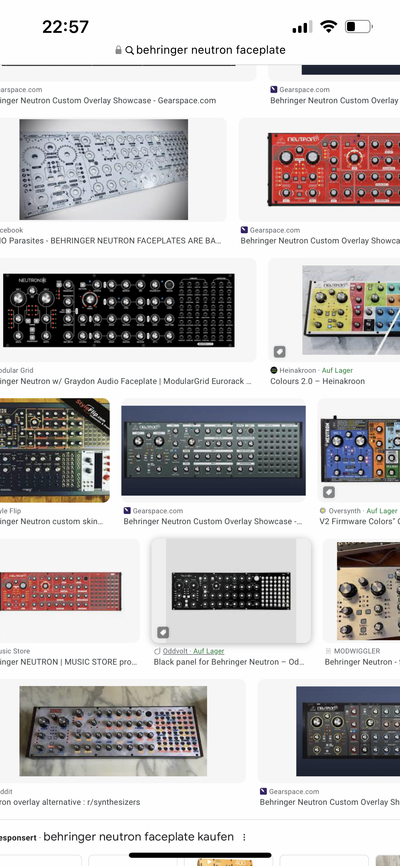The height and width of the screenshot is (866, 400).
Task: Open 'Black panel for Behringer Neutron' link
Action: click(229, 662)
